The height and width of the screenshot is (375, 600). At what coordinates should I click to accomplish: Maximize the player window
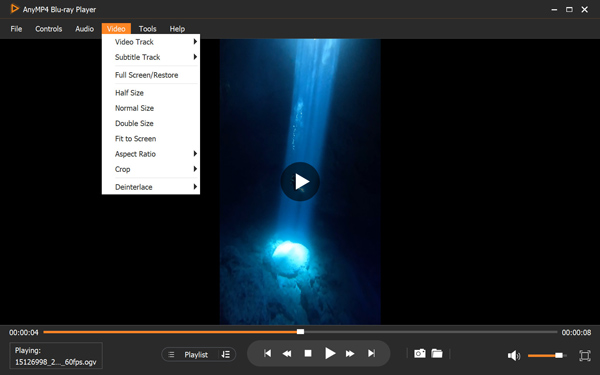pyautogui.click(x=569, y=10)
